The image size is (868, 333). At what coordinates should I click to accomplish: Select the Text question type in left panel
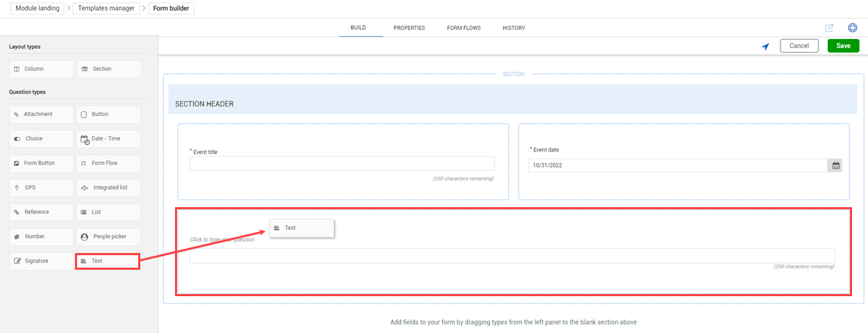click(x=108, y=261)
